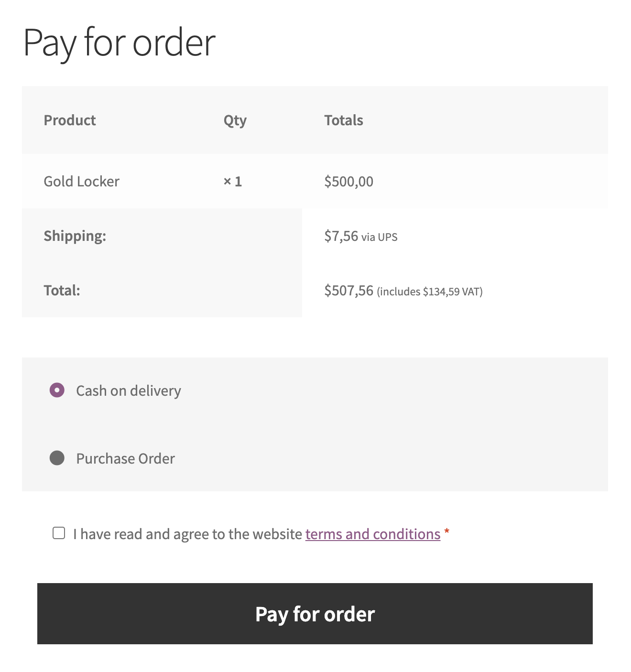Click the Qty column header
The height and width of the screenshot is (672, 631).
coord(235,120)
